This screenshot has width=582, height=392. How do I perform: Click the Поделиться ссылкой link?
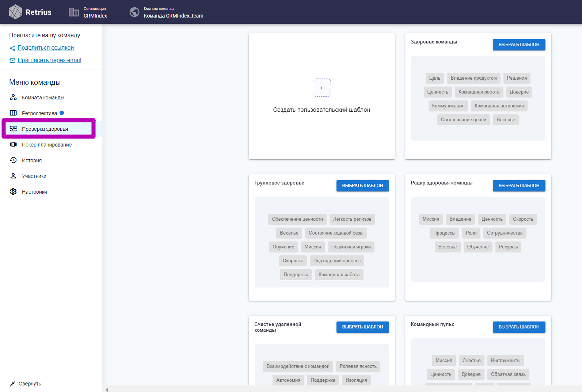(46, 48)
